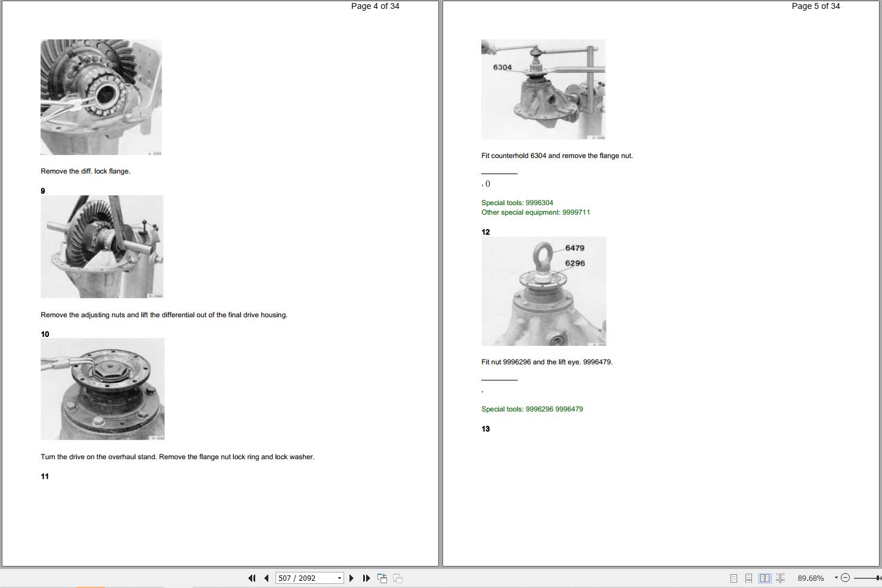882x588 pixels.
Task: Click the 'Remove the adjusting nuts' instruction text
Action: pos(164,315)
